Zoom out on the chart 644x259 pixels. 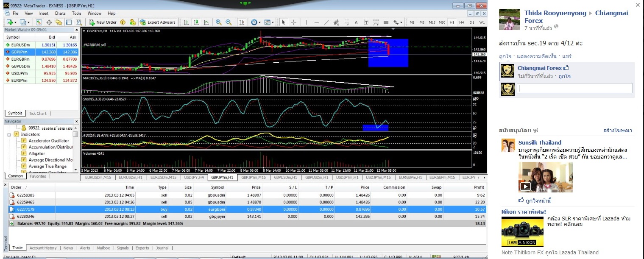click(229, 22)
